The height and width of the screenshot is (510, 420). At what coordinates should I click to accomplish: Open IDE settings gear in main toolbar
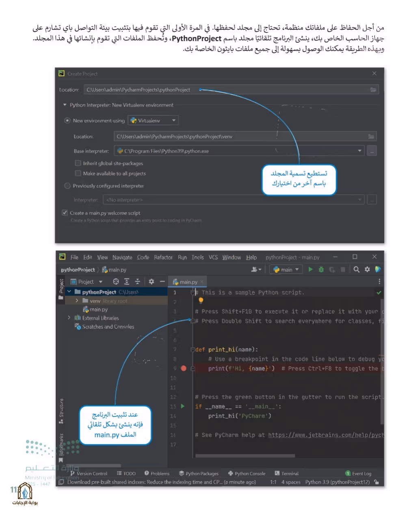367,269
